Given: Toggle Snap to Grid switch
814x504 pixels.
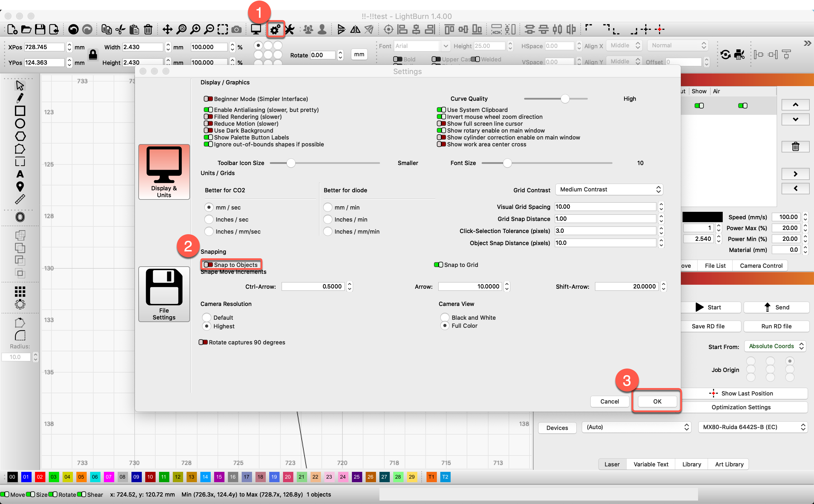Looking at the screenshot, I should [438, 265].
